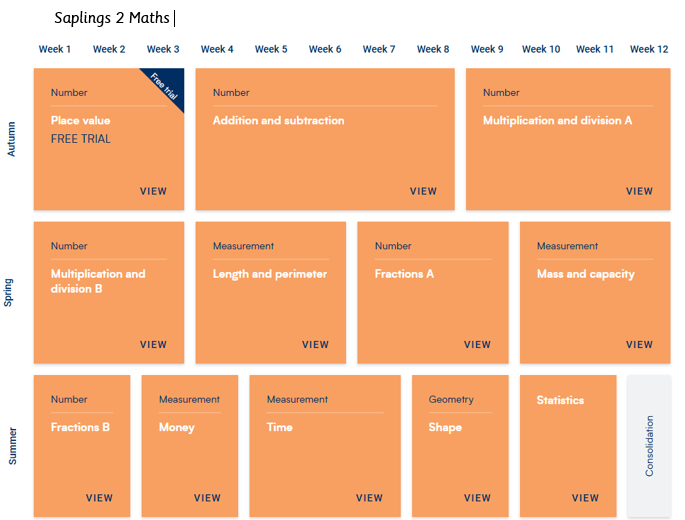Screen dimensions: 685x520
Task: Select the Consolidation block
Action: 648,446
